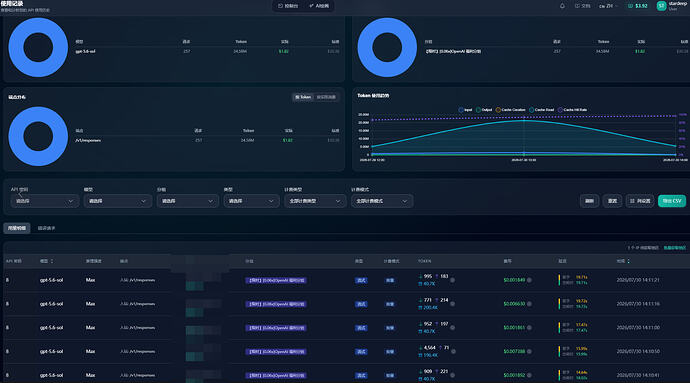Toggle the Cache Hit Rate legend item
Screen dimensions: 690x383
coord(573,110)
